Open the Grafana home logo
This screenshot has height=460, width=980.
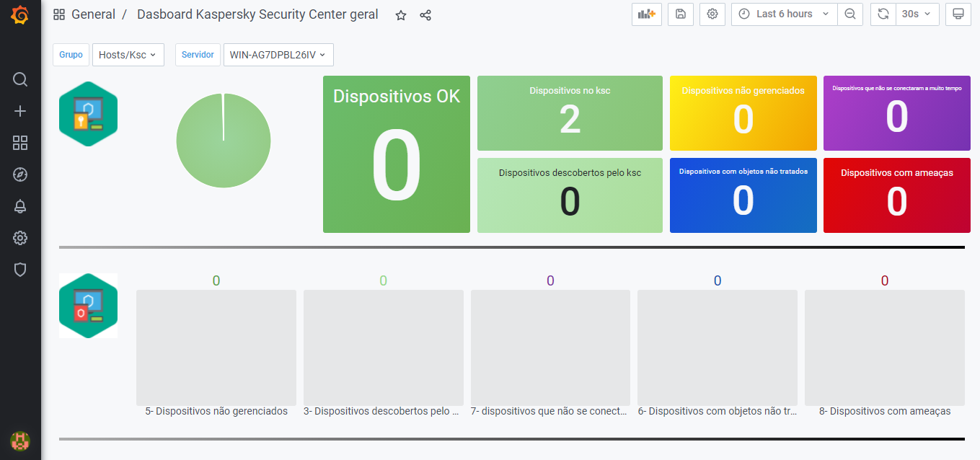pos(20,15)
